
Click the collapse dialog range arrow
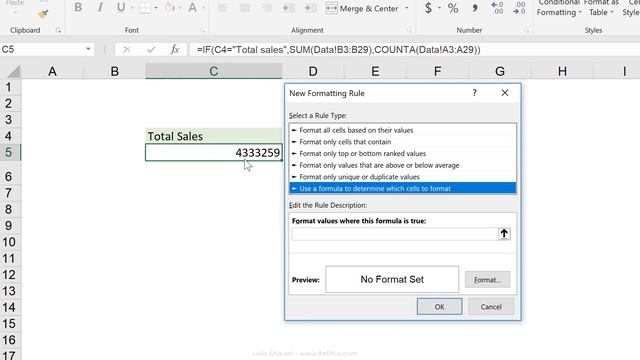tap(504, 234)
